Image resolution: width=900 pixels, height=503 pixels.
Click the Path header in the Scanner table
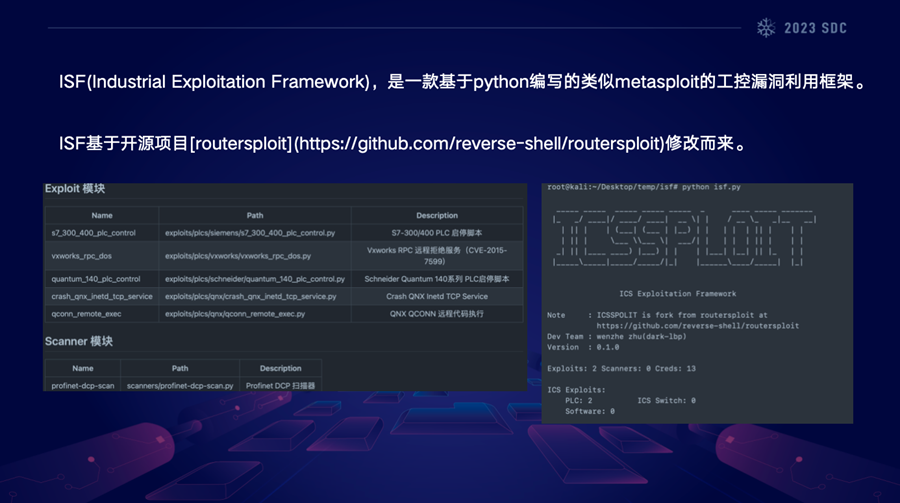coord(180,368)
